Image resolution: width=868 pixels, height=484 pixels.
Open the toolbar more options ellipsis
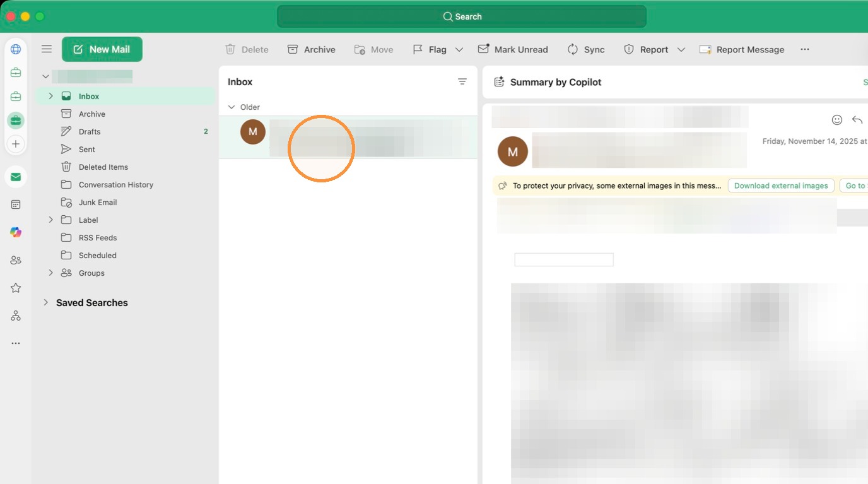[x=805, y=49]
